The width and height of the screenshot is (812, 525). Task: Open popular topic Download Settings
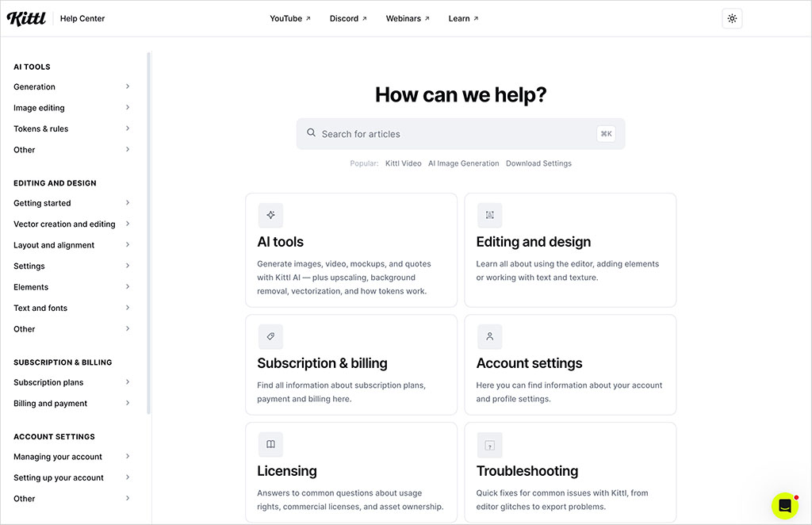point(538,163)
